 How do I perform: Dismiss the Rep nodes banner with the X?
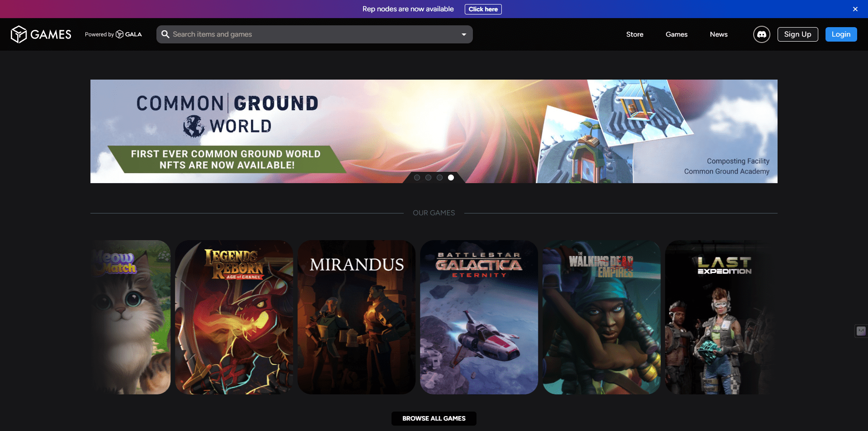(855, 9)
